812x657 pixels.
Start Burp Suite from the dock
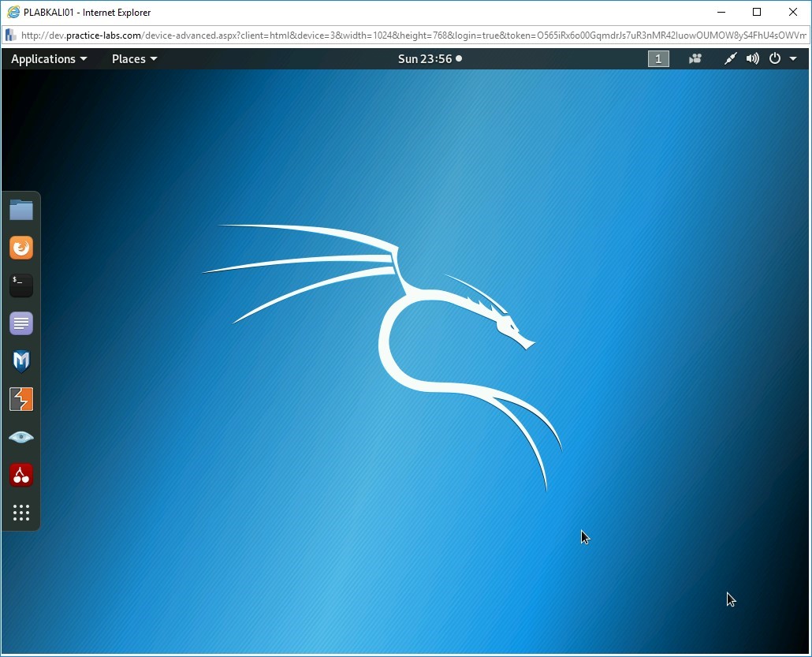pos(21,399)
